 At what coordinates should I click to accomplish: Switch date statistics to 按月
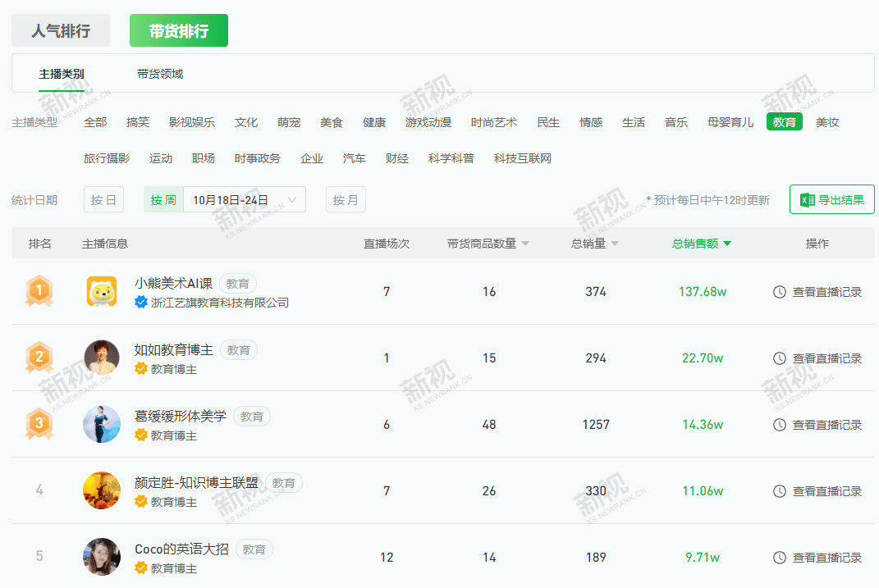click(346, 199)
